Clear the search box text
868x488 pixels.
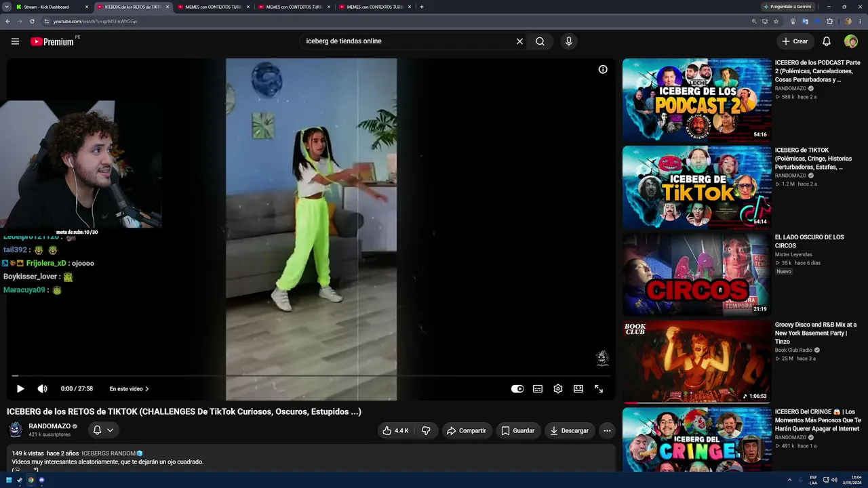[x=519, y=41]
